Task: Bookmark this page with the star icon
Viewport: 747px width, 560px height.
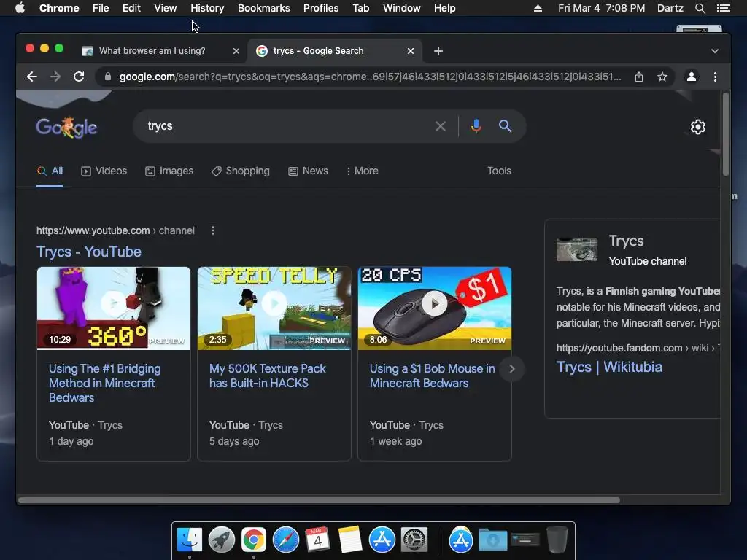Action: [x=662, y=77]
